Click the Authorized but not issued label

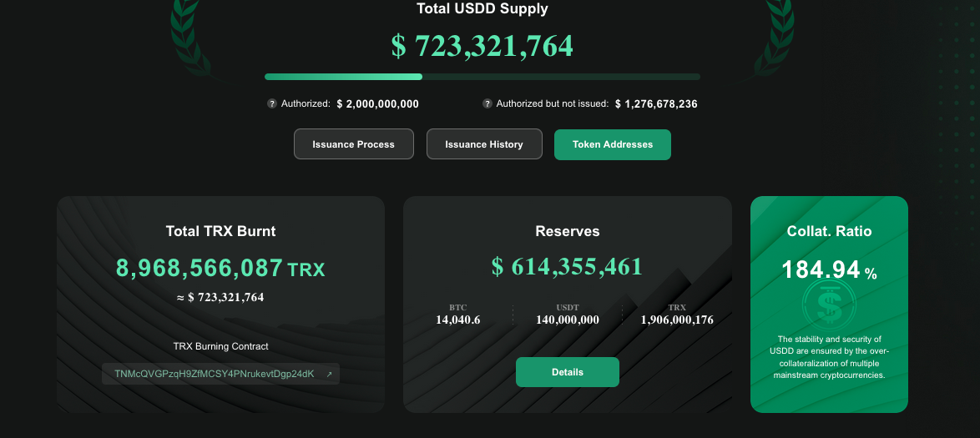[553, 103]
